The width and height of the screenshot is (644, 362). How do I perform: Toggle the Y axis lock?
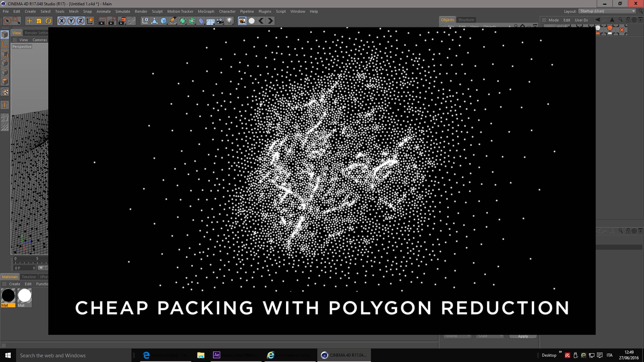click(71, 20)
